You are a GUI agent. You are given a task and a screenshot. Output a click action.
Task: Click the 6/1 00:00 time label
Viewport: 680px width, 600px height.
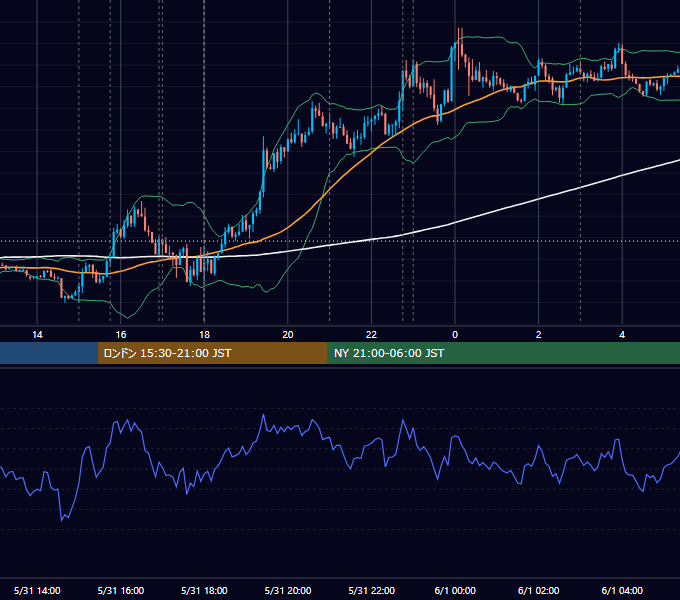[455, 590]
